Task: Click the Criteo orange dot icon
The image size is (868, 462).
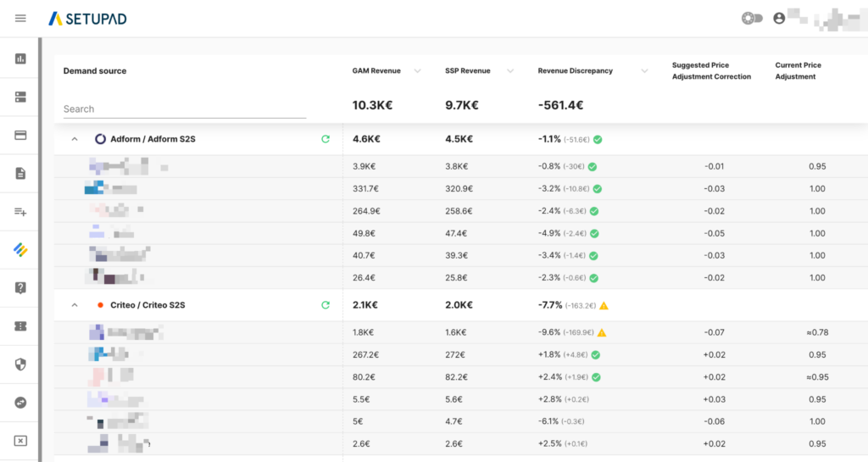Action: [100, 305]
